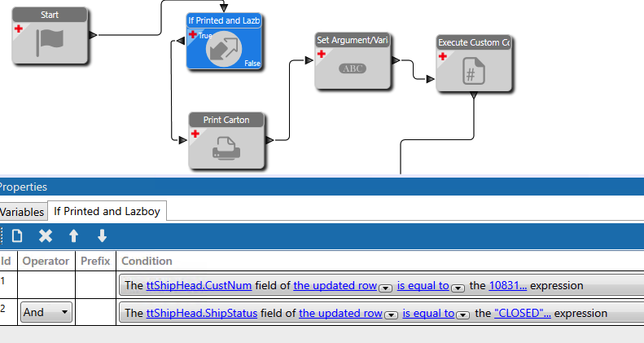Click the True output connector of condition
The image size is (644, 343).
coord(180,41)
